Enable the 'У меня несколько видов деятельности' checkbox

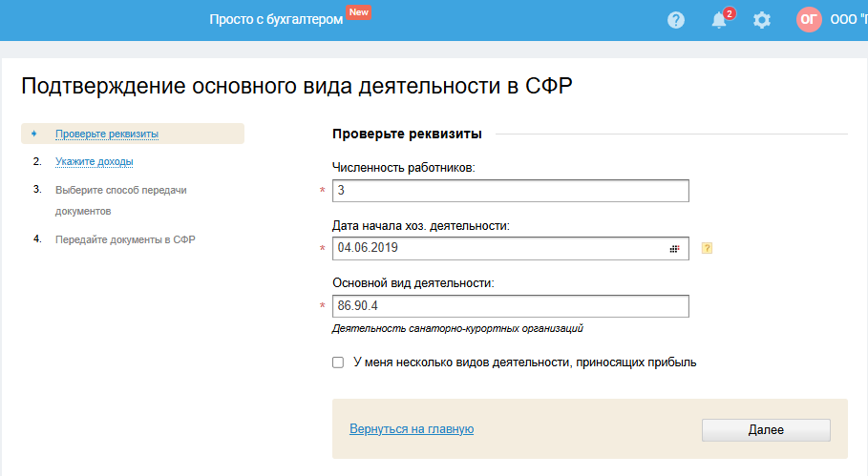point(338,362)
